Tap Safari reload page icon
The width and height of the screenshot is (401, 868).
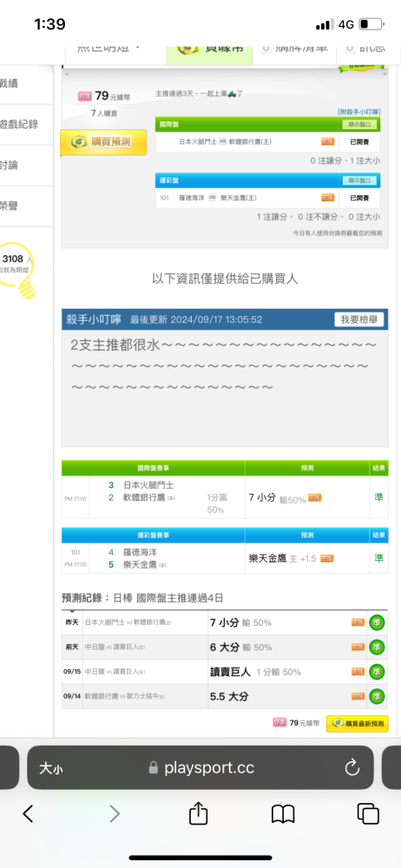pos(352,767)
